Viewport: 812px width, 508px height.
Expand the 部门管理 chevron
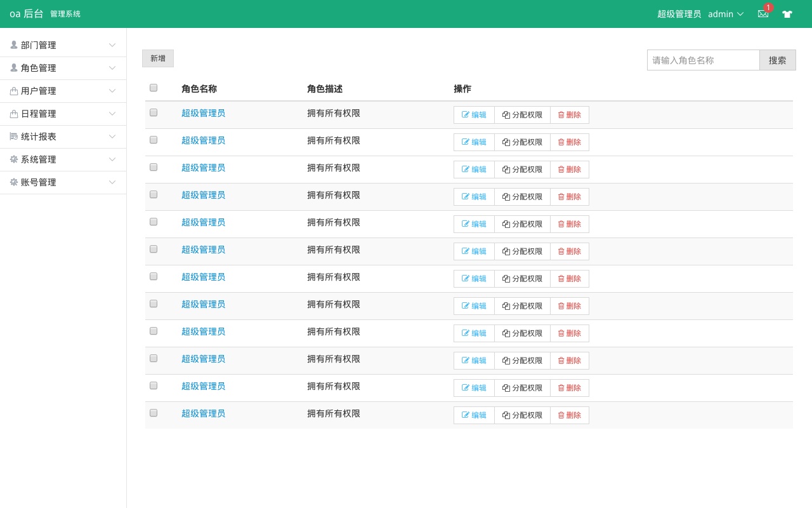(x=112, y=45)
